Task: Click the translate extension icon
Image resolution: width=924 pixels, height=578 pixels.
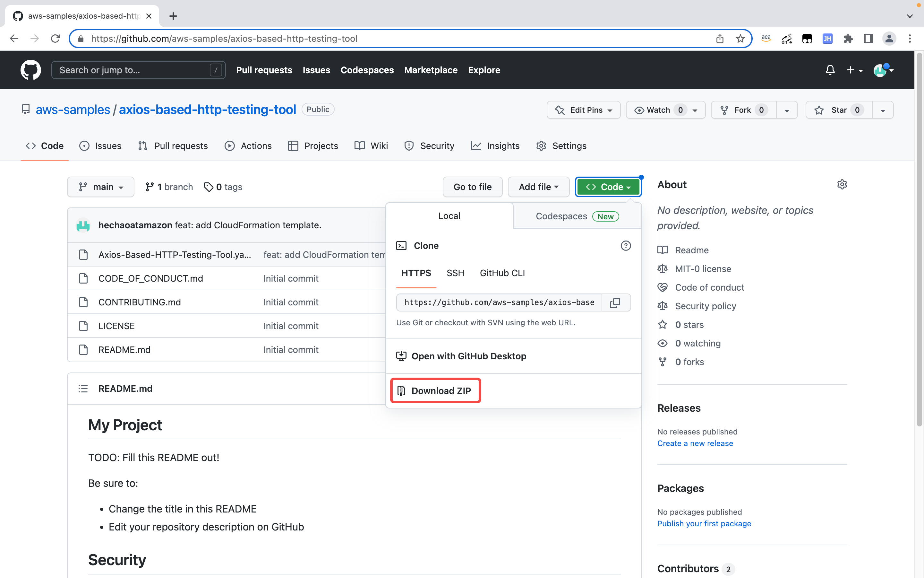Action: point(787,39)
